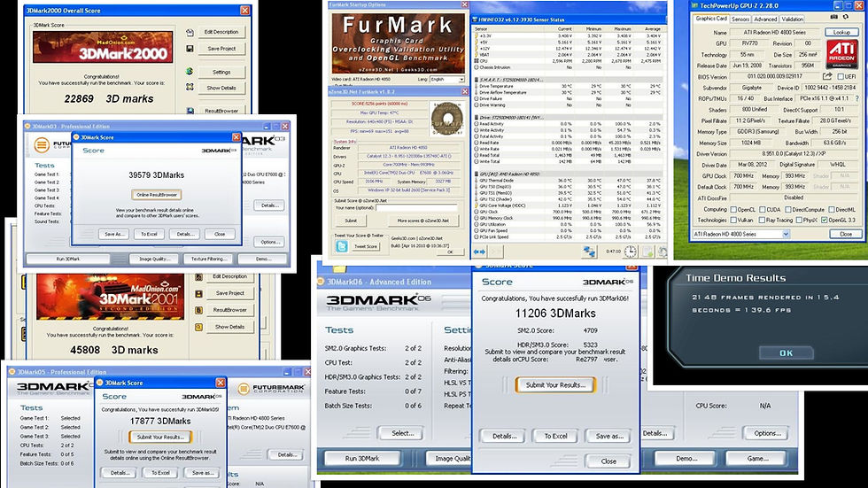Click HWiNFO left-right arrows expand icon
This screenshot has width=868, height=488.
pyautogui.click(x=479, y=252)
